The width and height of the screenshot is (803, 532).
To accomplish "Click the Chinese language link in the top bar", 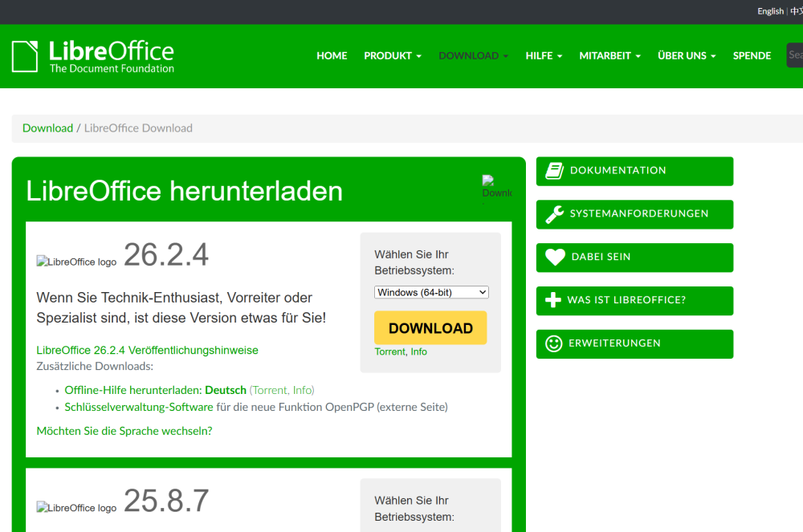I will coord(797,11).
